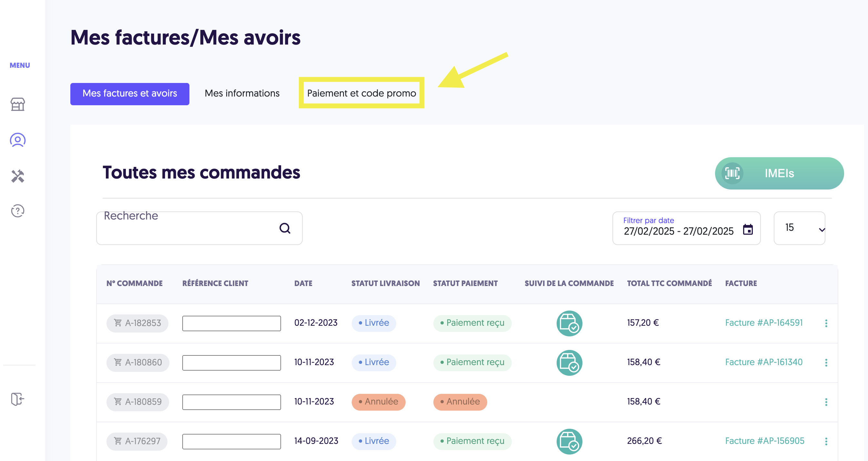Open the calendar icon in the date filter
Screen dimensions: 868x461
tap(748, 230)
